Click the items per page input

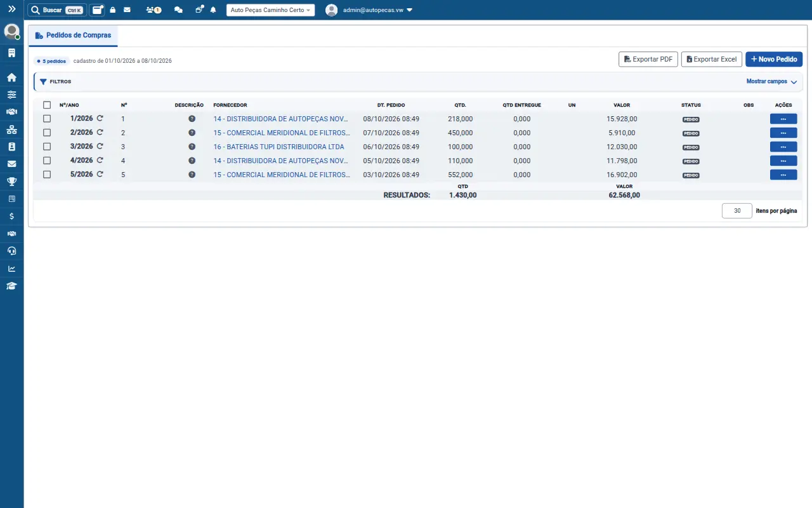[737, 211]
